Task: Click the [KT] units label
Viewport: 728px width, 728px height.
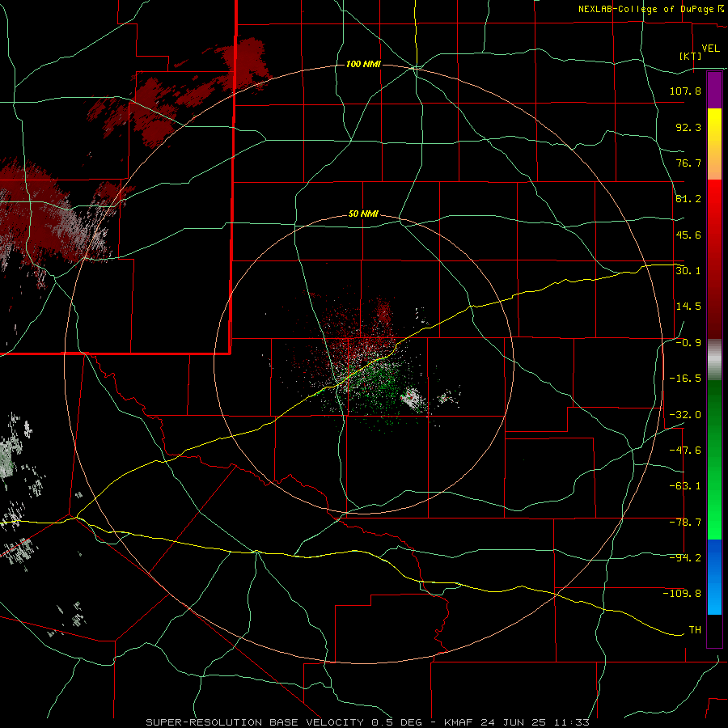Action: click(x=691, y=56)
